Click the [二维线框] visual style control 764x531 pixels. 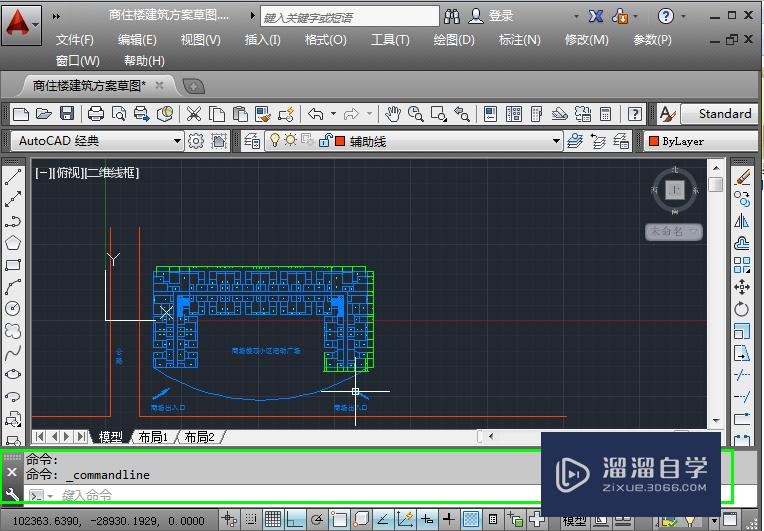click(x=113, y=172)
